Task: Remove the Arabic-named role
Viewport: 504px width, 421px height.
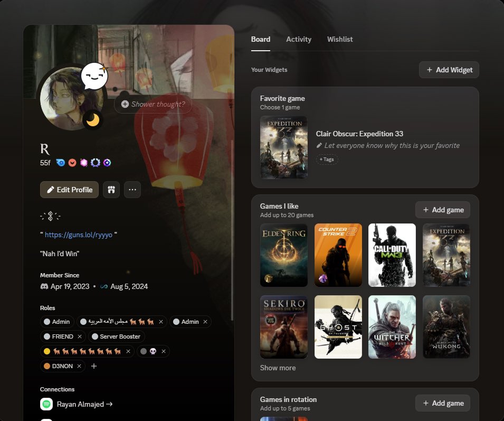Action: [161, 322]
